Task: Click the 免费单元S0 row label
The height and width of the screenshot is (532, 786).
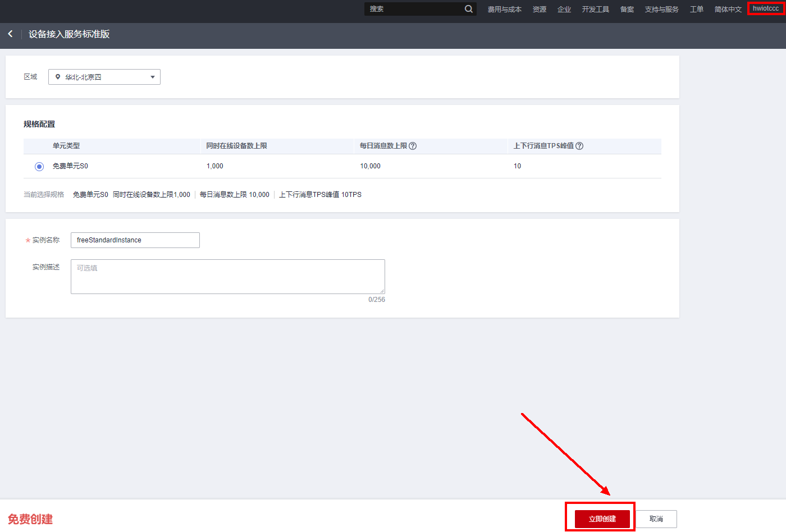Action: coord(70,166)
